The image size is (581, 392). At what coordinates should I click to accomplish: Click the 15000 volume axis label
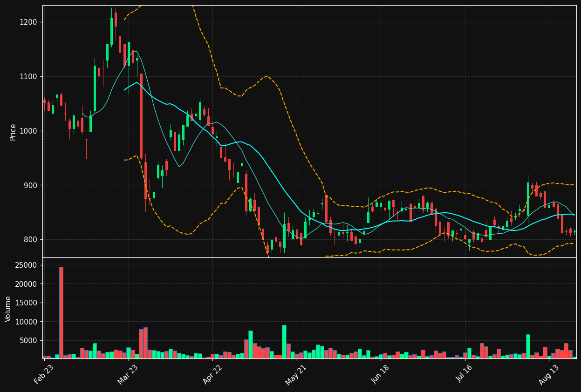click(x=27, y=303)
